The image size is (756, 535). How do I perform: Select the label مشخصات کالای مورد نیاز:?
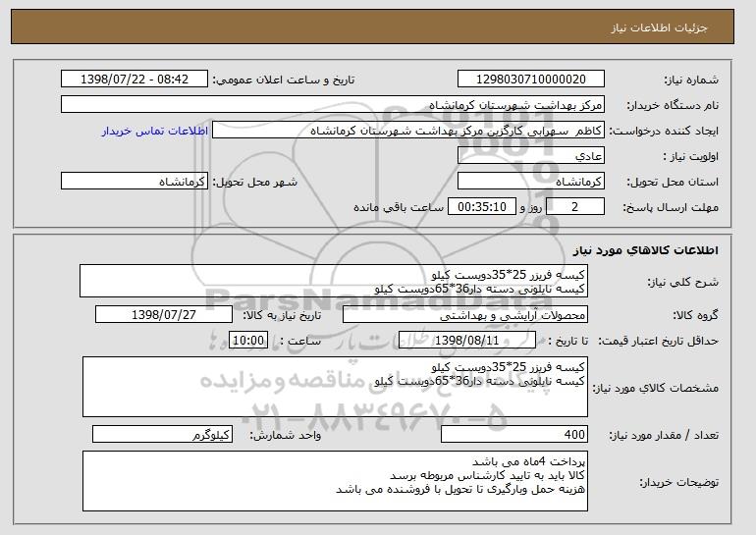(655, 388)
